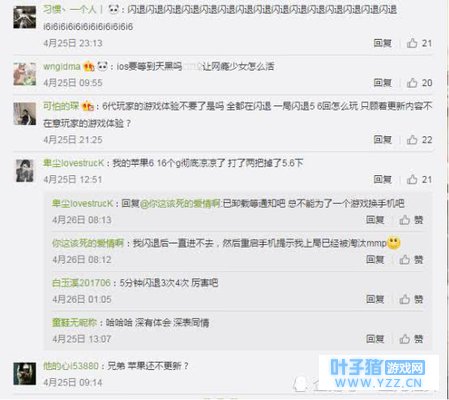This screenshot has height=400, width=449.
Task: Open the @你这该死的爱情啊 mention link
Action: pyautogui.click(x=180, y=203)
